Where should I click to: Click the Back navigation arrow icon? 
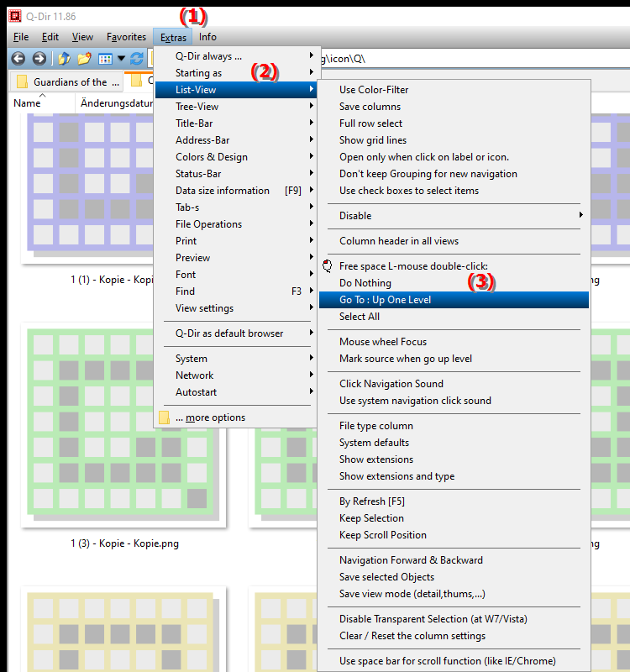click(x=18, y=58)
